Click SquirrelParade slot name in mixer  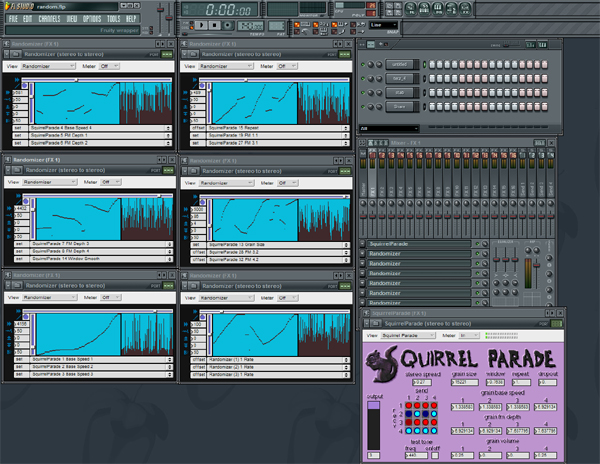click(x=419, y=244)
